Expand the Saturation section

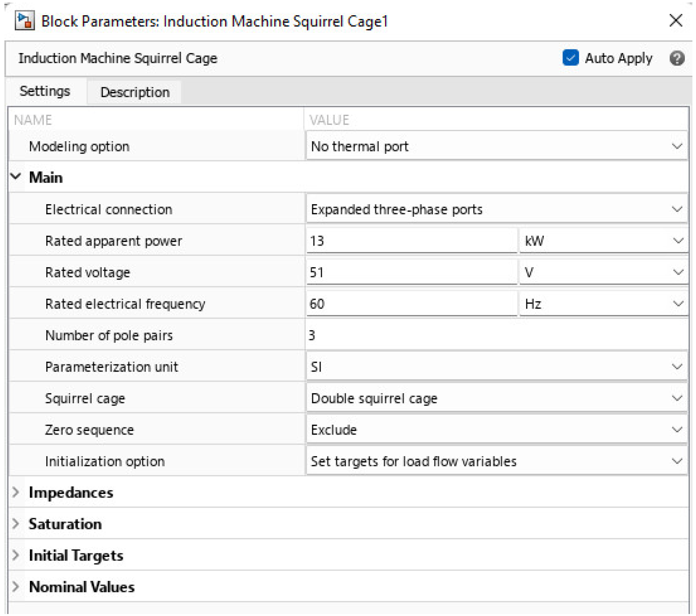pos(16,524)
